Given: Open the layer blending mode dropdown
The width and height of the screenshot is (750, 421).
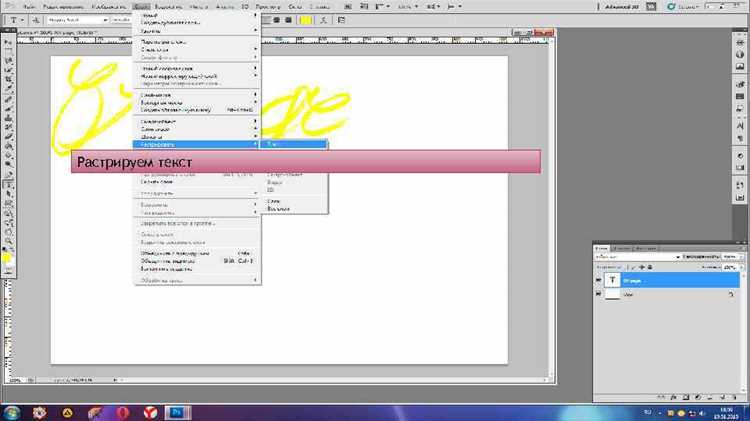Looking at the screenshot, I should click(637, 257).
